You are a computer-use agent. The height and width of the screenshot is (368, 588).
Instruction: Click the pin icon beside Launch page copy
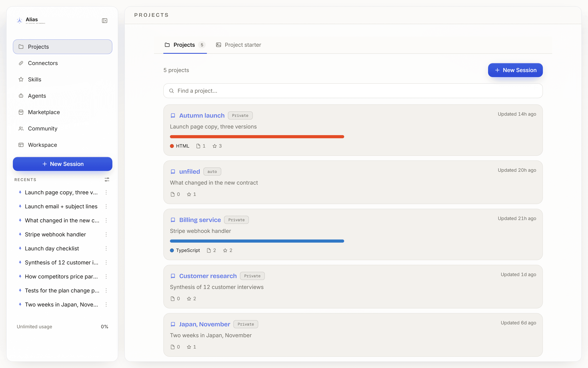pyautogui.click(x=20, y=192)
